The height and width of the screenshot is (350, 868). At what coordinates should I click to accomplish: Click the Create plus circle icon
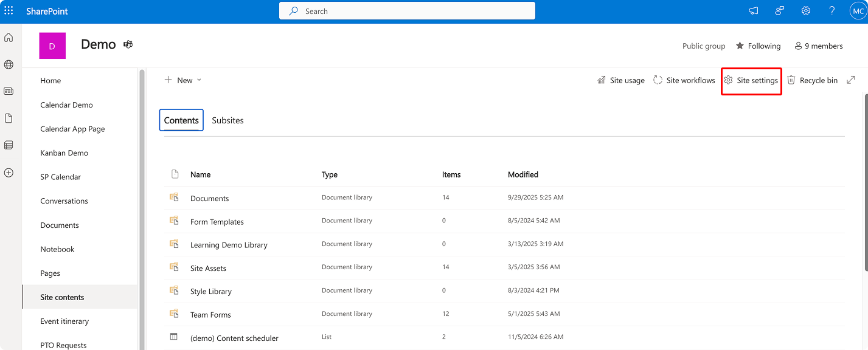click(x=9, y=173)
